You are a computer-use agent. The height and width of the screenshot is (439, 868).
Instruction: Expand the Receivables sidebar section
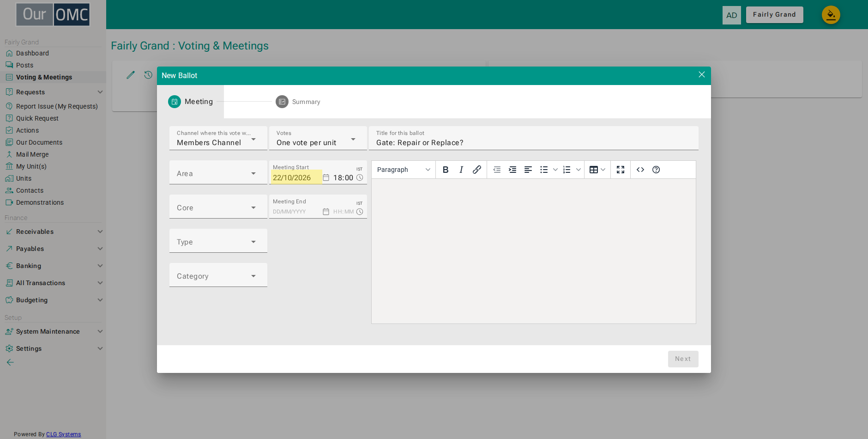53,232
